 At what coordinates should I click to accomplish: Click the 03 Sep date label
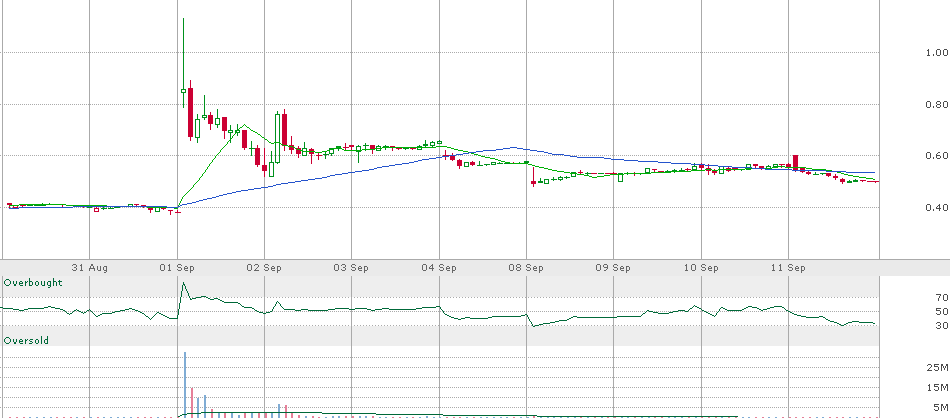[352, 268]
